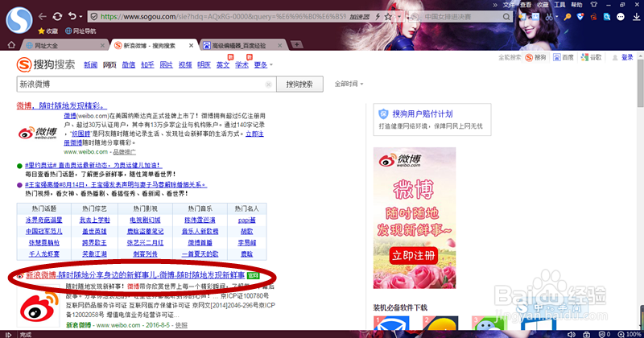Open the #里约奥运# topic link

tap(93, 165)
